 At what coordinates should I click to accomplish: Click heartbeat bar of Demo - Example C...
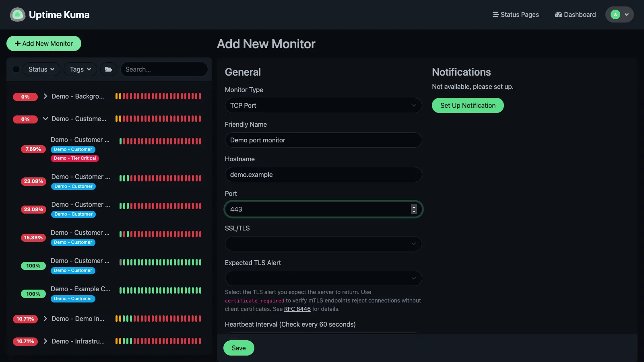[x=160, y=290]
